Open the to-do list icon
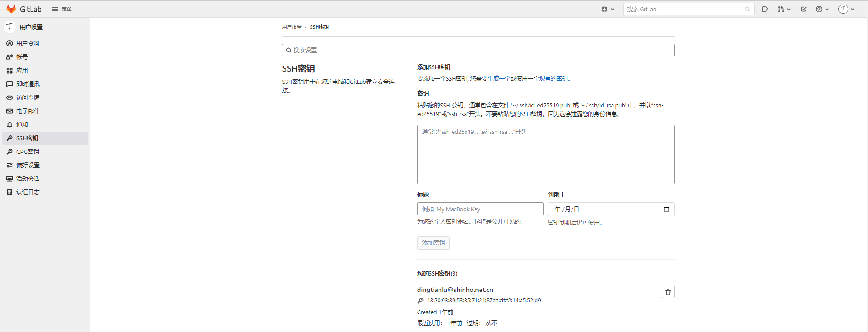This screenshot has width=868, height=332. click(803, 9)
